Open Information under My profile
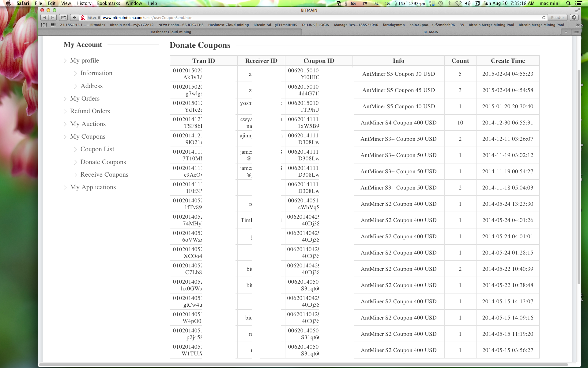This screenshot has height=368, width=588. coord(96,73)
